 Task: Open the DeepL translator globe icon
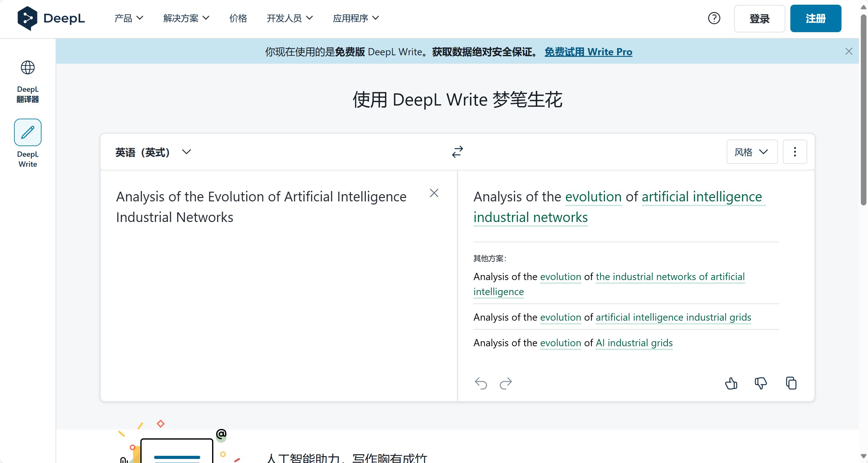(x=28, y=67)
